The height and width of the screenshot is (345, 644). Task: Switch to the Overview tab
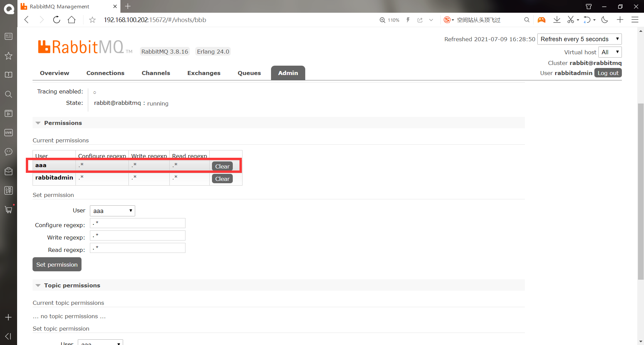(x=54, y=73)
